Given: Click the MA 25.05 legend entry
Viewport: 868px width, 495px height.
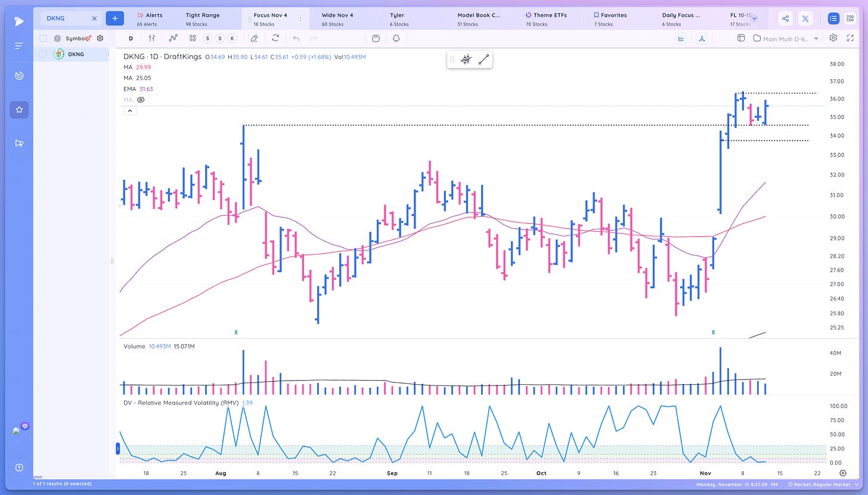Looking at the screenshot, I should coord(137,78).
